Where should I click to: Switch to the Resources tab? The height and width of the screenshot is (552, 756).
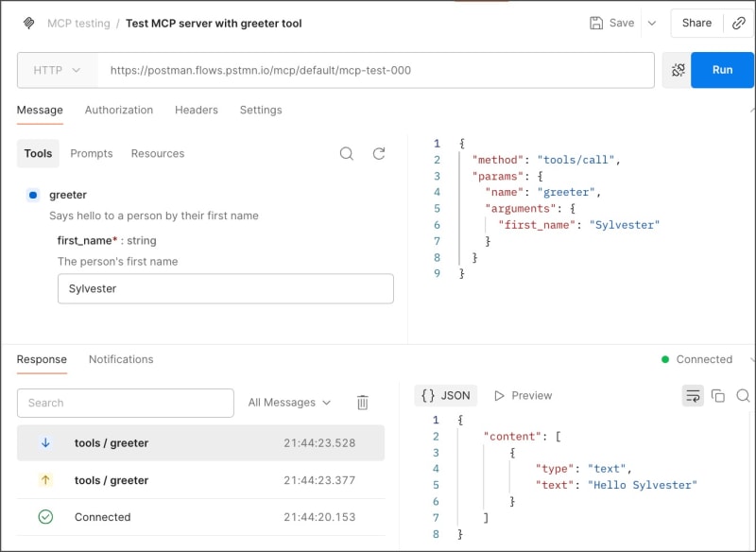[x=158, y=153]
